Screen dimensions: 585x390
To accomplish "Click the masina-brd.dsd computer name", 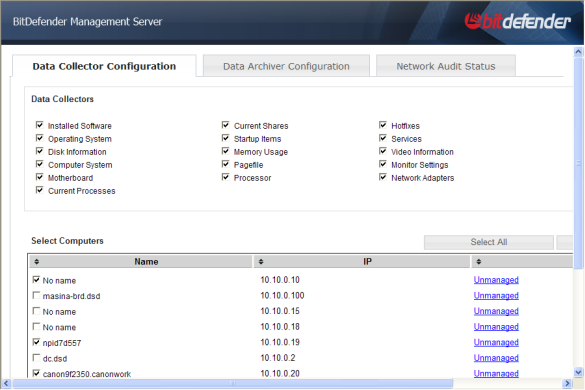I will (x=71, y=296).
